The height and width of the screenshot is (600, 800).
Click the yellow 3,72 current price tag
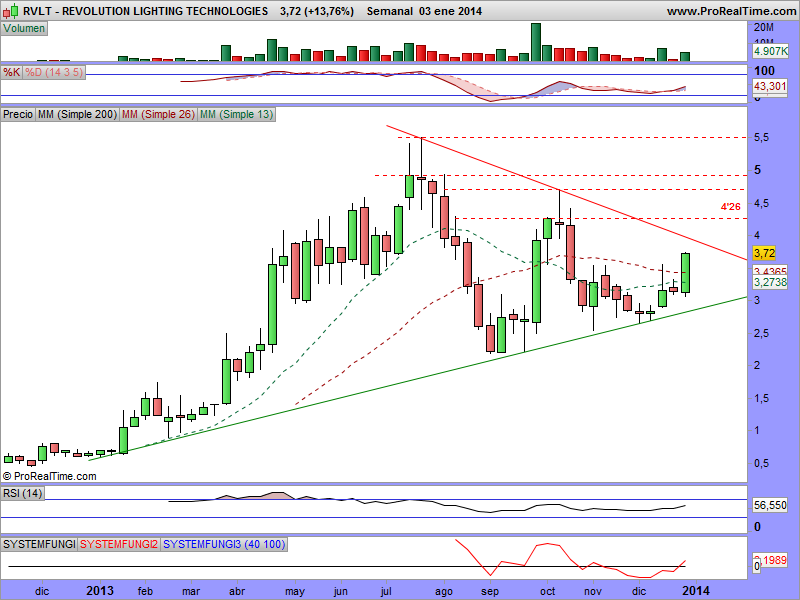tap(764, 253)
